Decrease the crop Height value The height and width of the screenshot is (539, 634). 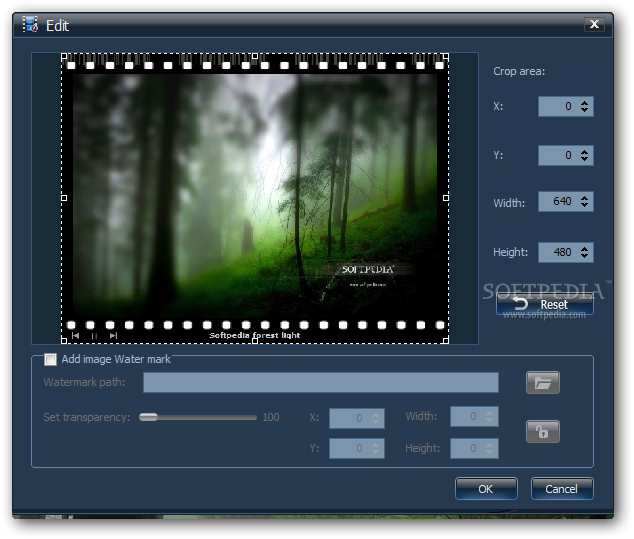pyautogui.click(x=584, y=256)
